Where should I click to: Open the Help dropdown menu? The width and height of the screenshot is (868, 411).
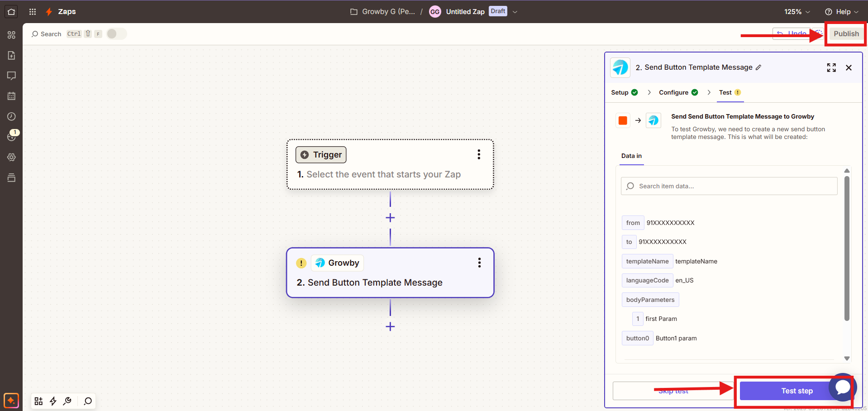click(841, 12)
